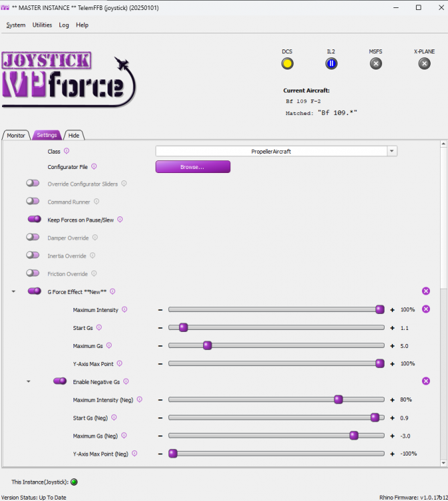The image size is (448, 501).
Task: Show info for Command Runner
Action: point(96,201)
